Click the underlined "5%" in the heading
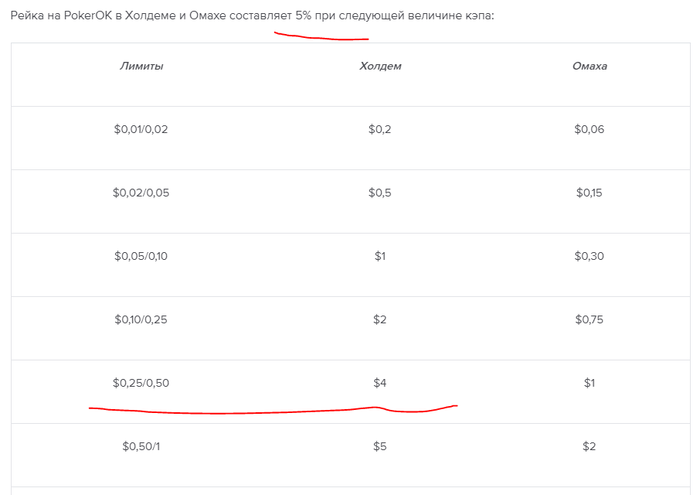Image resolution: width=700 pixels, height=495 pixels. pyautogui.click(x=303, y=17)
